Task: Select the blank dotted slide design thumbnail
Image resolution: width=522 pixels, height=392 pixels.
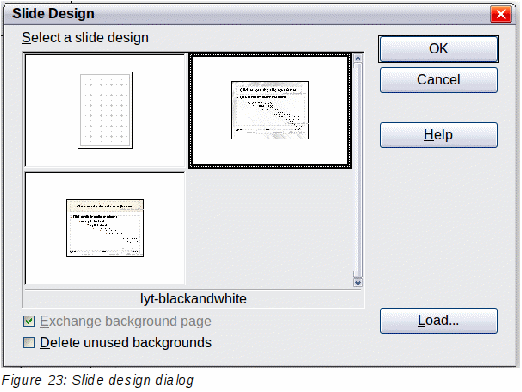Action: 105,110
